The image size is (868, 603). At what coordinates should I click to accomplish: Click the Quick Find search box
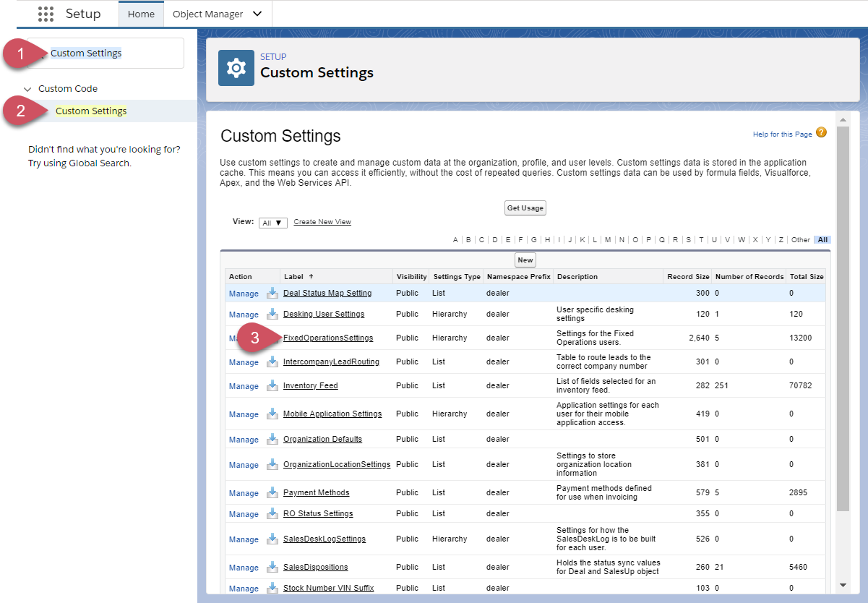click(106, 53)
